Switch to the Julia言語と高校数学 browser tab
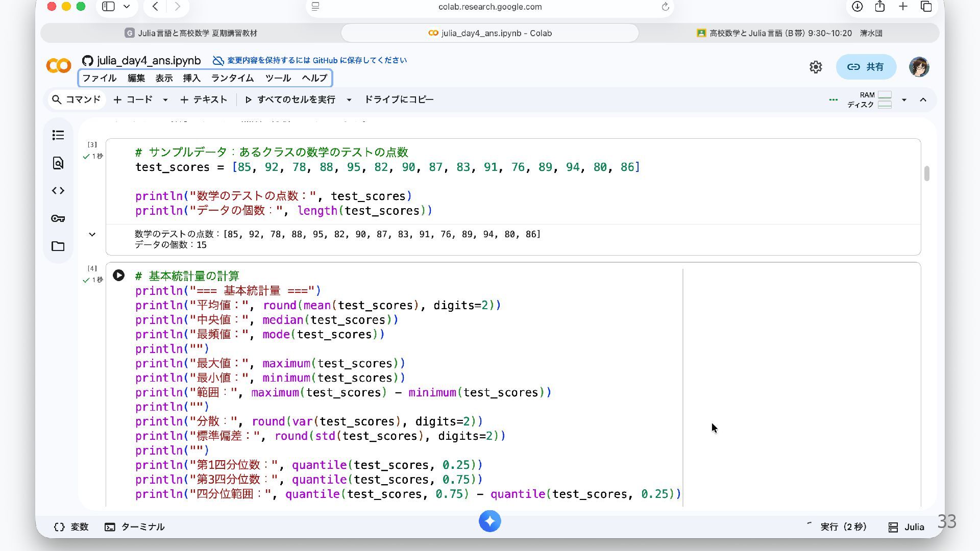Image resolution: width=980 pixels, height=551 pixels. (191, 33)
